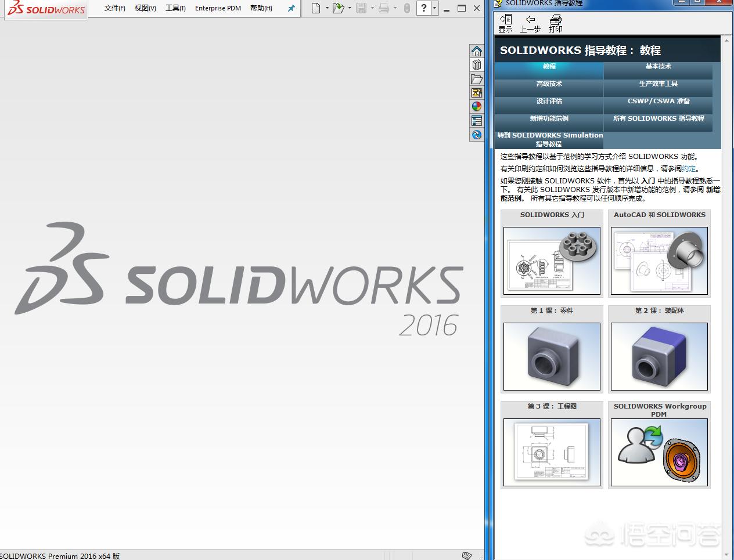Open the View Palette task pane tab
The image size is (734, 560).
pos(477,93)
